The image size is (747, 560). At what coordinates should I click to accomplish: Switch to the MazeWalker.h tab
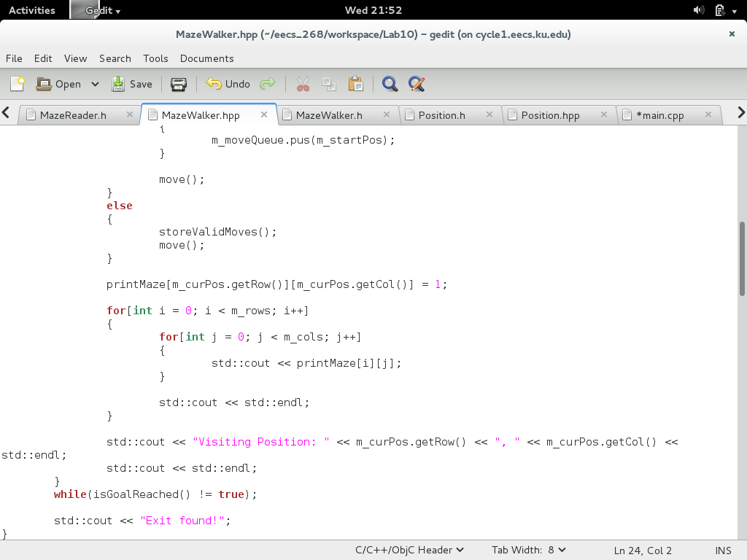point(329,115)
